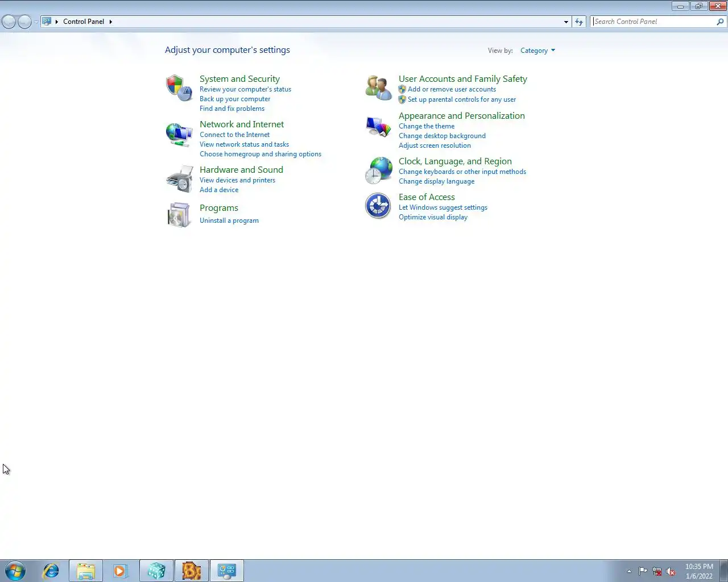Expand the address bar history dropdown
Viewport: 728px width, 582px height.
566,22
